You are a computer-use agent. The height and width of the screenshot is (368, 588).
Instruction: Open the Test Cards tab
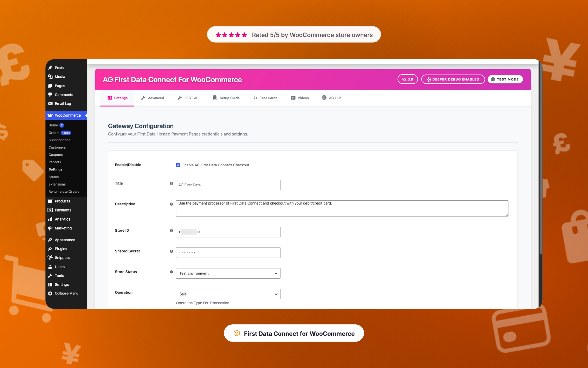(265, 98)
